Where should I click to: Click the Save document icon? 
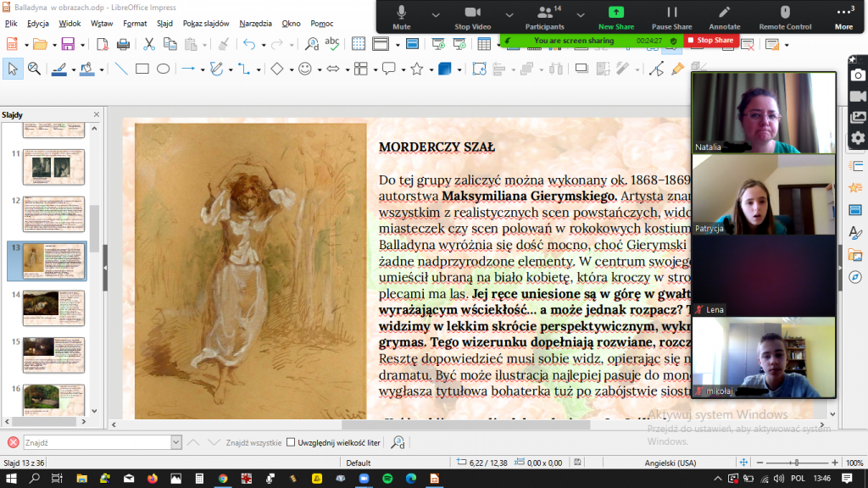[67, 44]
